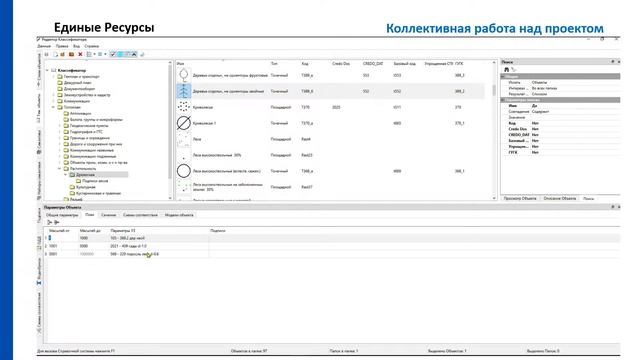The height and width of the screenshot is (360, 640).
Task: Expand the Землеустройство и кадастр folder
Action: pyautogui.click(x=53, y=95)
